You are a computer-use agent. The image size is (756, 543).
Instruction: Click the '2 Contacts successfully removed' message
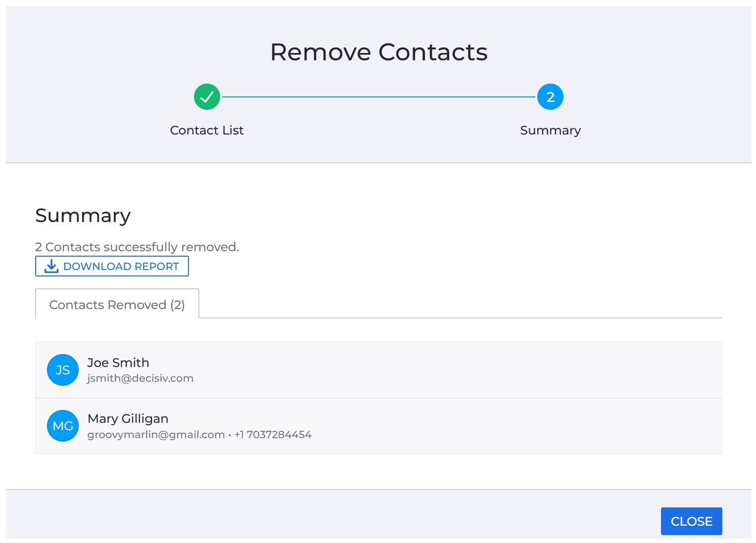[137, 247]
